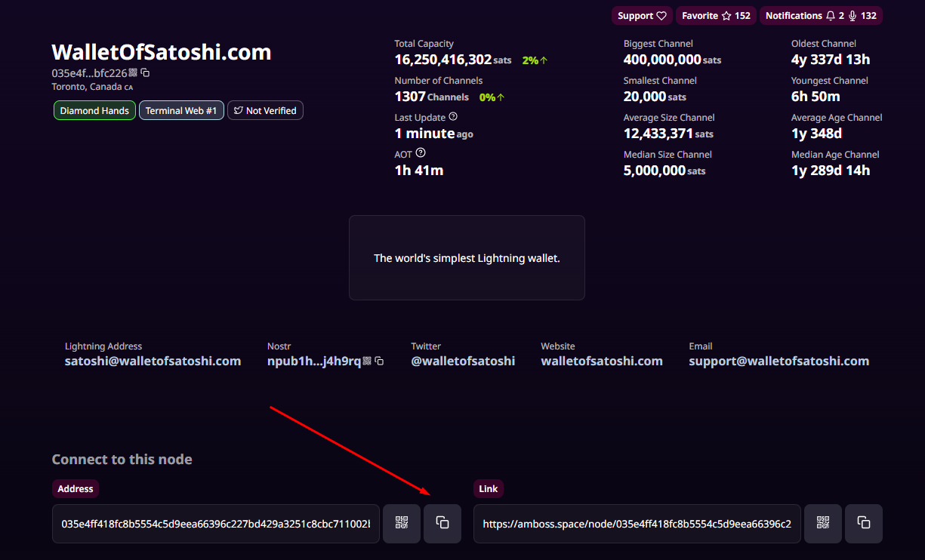Click the Link URL input field
The height and width of the screenshot is (560, 925).
637,524
